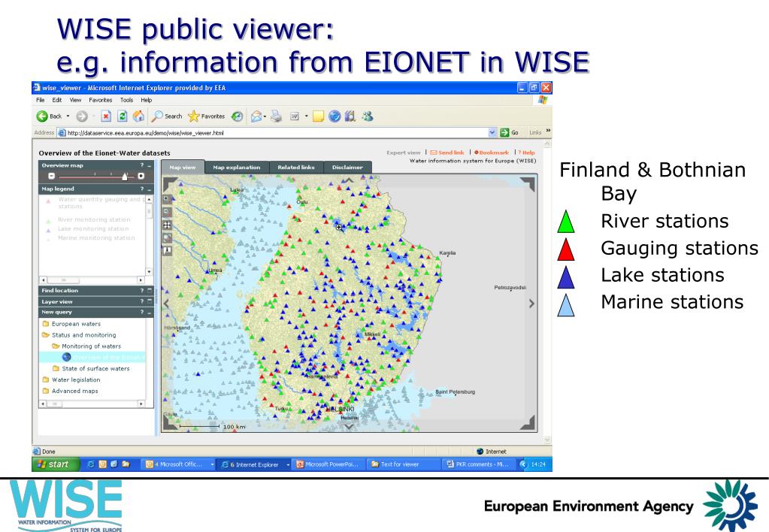Collapse the New query panel
769x532 pixels.
(150, 313)
